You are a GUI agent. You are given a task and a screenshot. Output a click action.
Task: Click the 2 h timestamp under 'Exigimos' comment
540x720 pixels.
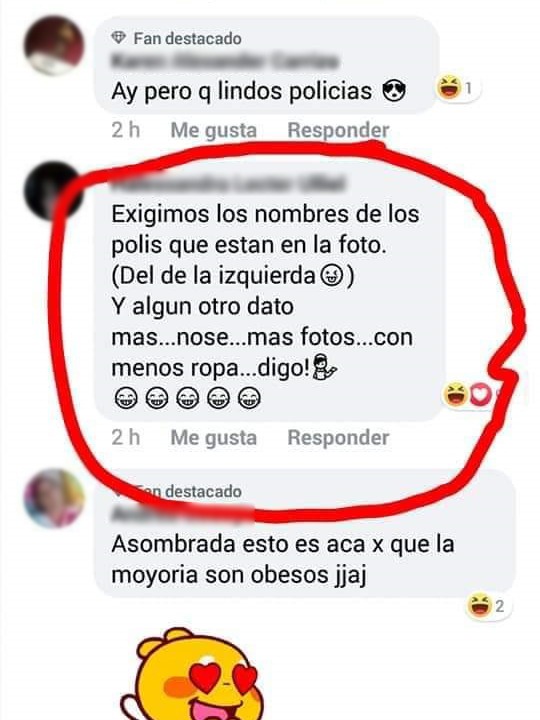(x=125, y=438)
